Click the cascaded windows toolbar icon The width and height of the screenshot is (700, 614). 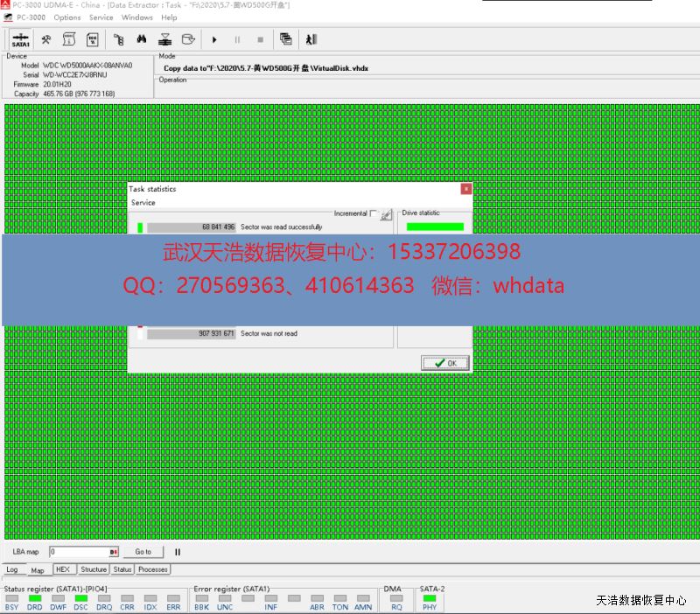[x=285, y=39]
